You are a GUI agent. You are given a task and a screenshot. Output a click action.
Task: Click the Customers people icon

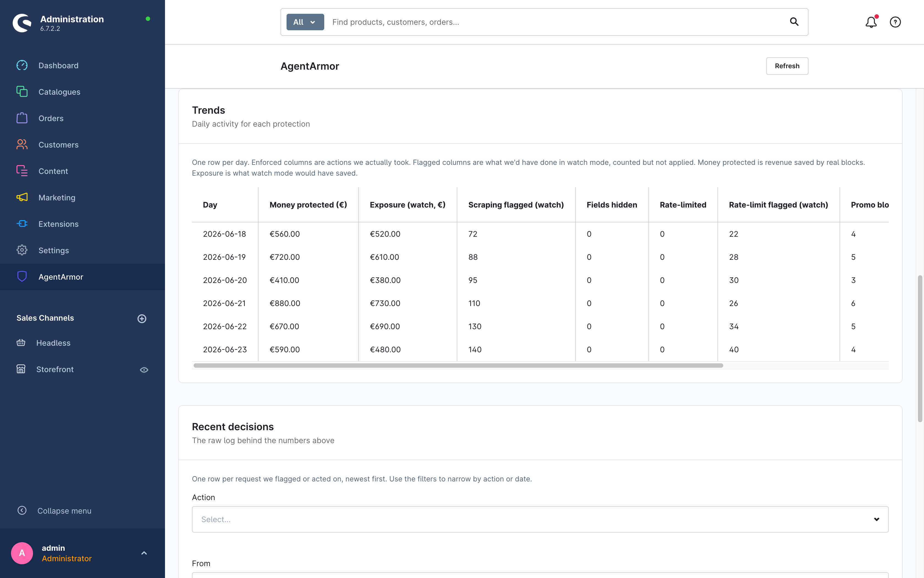[x=22, y=144]
